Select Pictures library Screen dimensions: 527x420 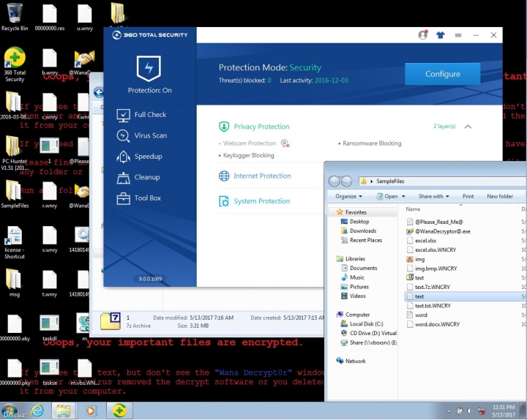pyautogui.click(x=359, y=288)
